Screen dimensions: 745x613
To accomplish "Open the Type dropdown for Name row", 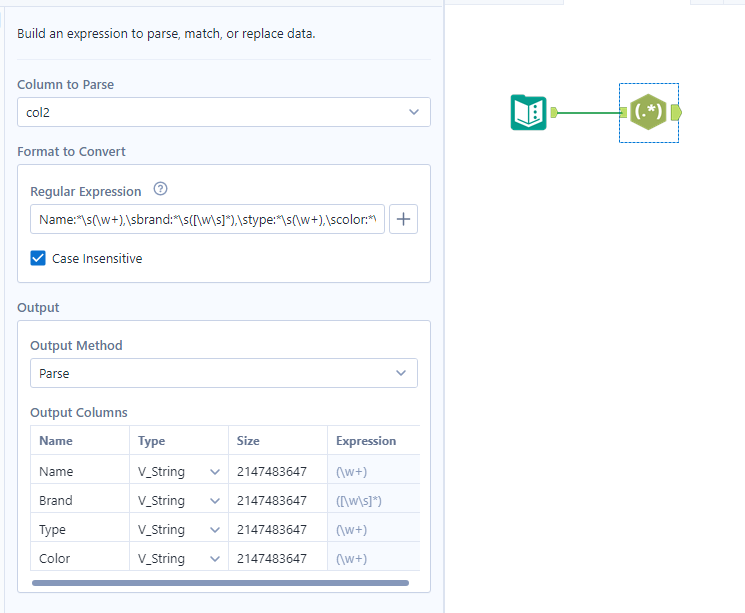I will click(x=214, y=471).
